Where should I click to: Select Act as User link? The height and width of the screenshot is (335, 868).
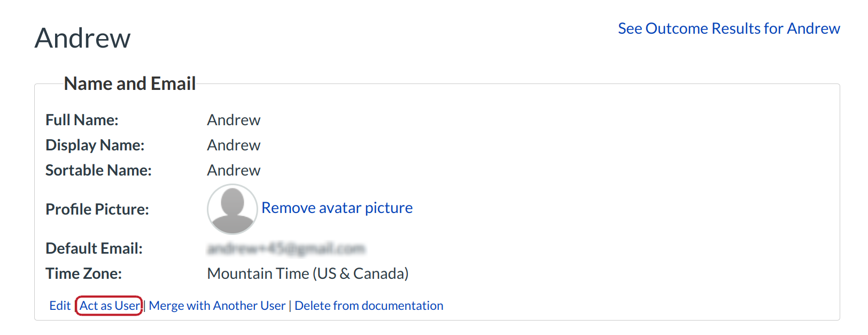coord(110,306)
